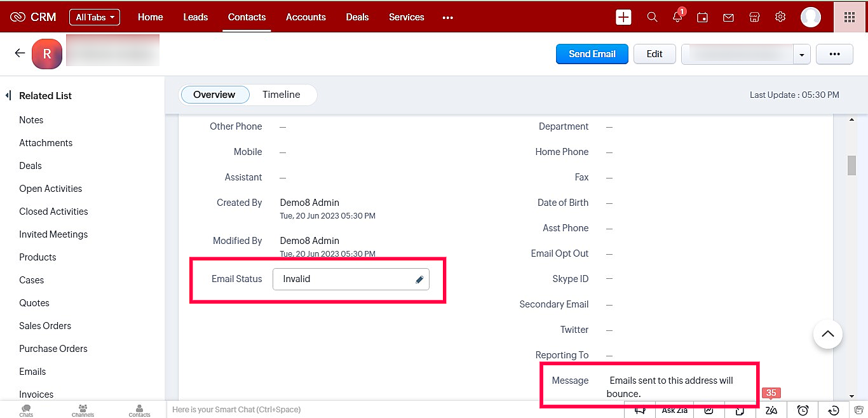
Task: Go to the Accounts tab
Action: tap(306, 17)
